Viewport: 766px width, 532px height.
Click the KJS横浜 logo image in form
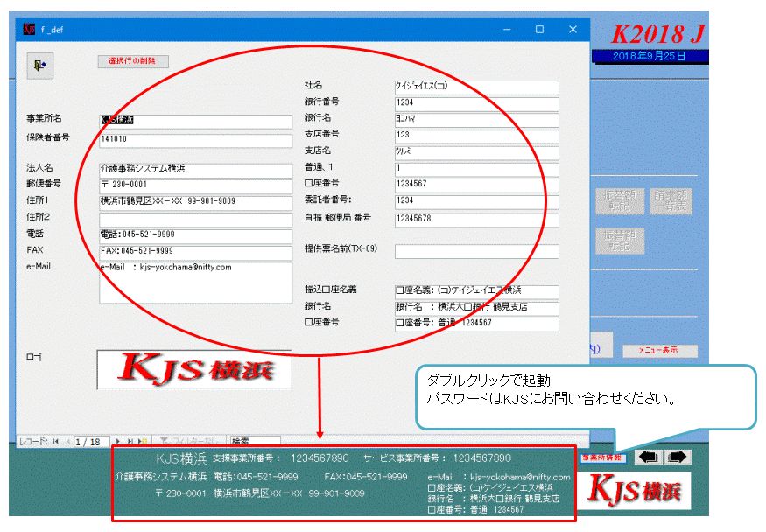click(x=193, y=370)
